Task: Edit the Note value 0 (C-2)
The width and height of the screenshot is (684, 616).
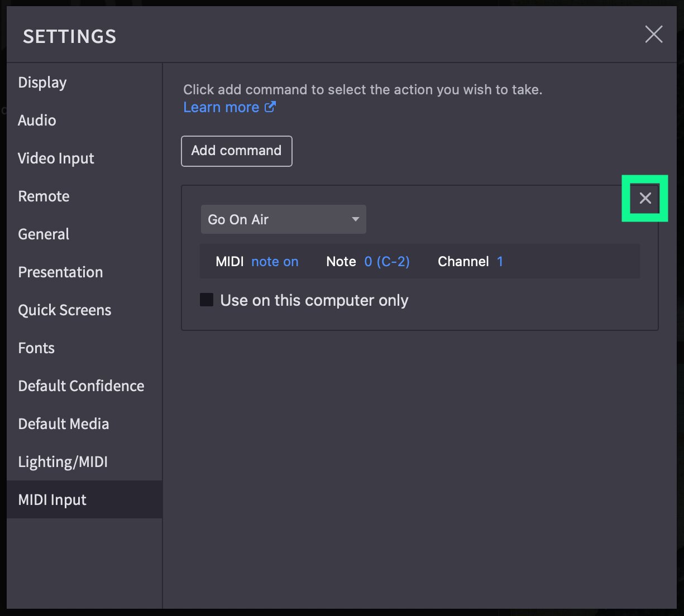Action: [x=387, y=262]
